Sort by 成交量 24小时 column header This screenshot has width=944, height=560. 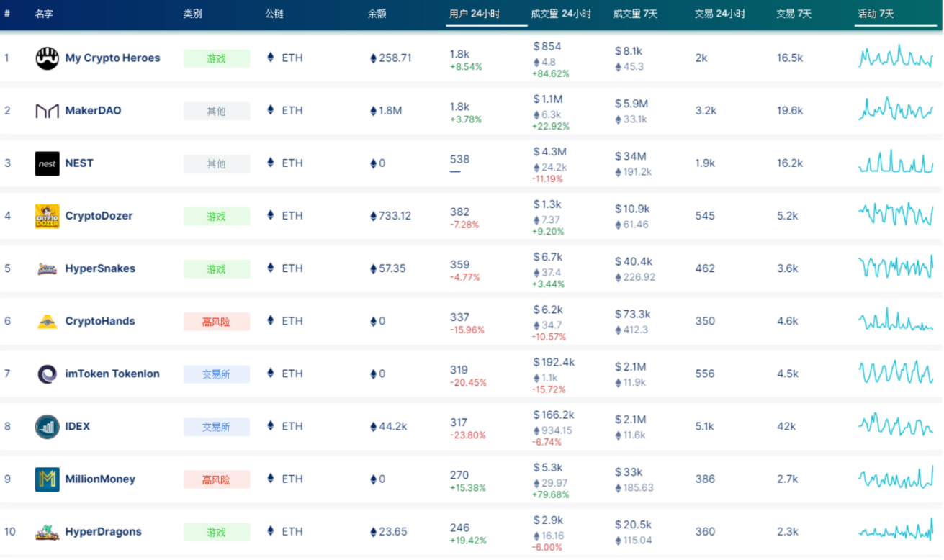pos(561,14)
